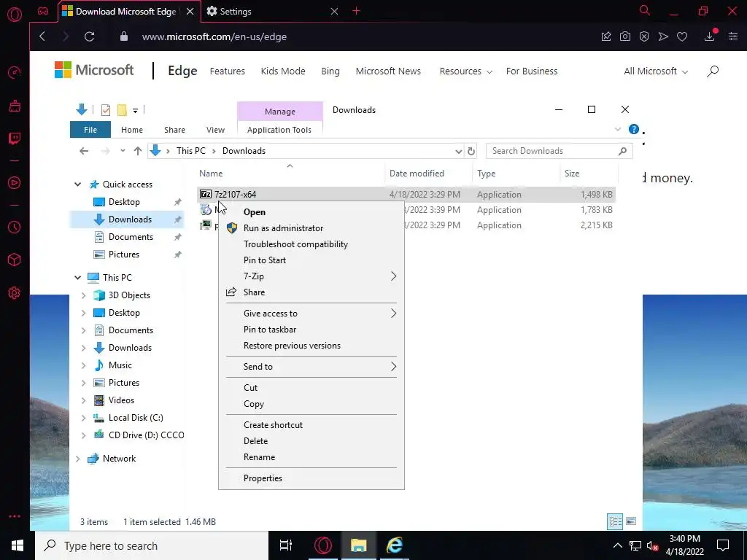Select Run as administrator

click(x=311, y=228)
